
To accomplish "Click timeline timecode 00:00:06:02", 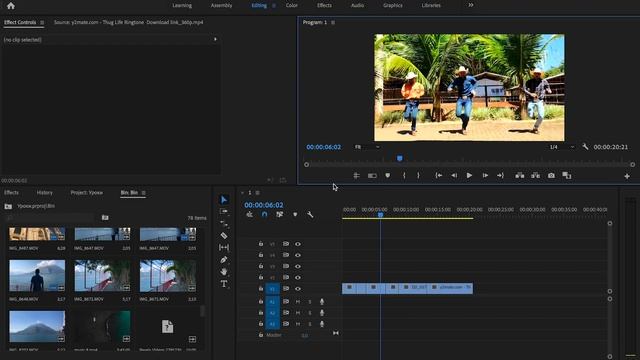I will [x=264, y=205].
